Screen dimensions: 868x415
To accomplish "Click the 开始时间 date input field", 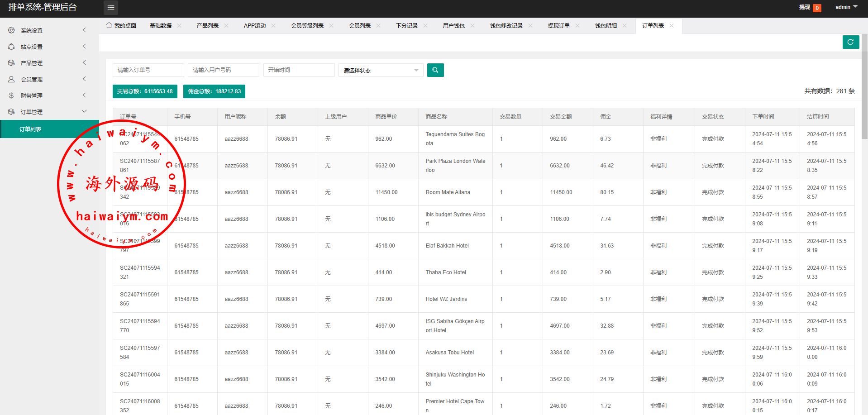I will [x=299, y=70].
